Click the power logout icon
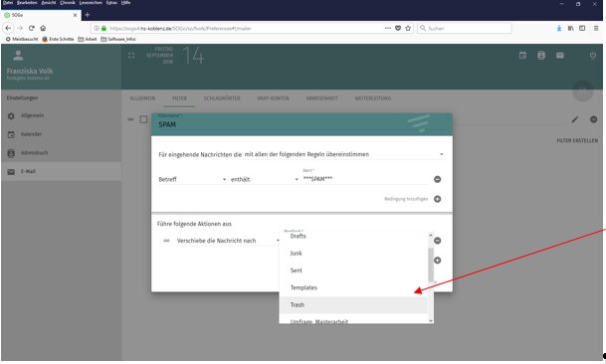The width and height of the screenshot is (606, 364). click(x=593, y=56)
